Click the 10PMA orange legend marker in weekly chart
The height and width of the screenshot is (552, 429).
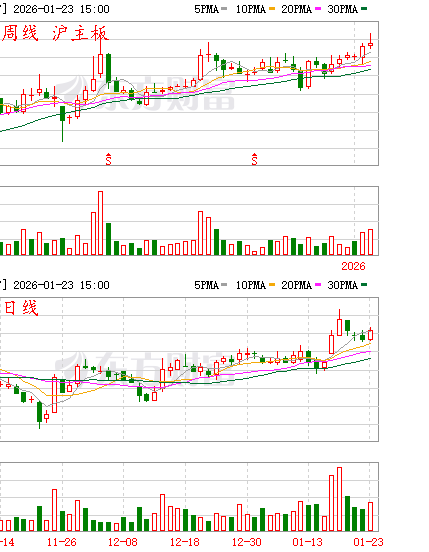(x=272, y=9)
